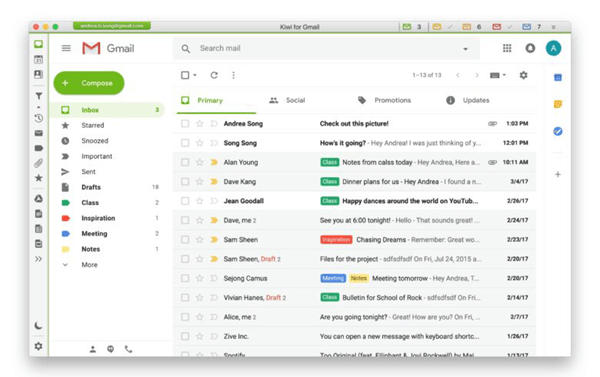The width and height of the screenshot is (600, 377).
Task: Tick checkbox for Alan Young email
Action: [185, 162]
